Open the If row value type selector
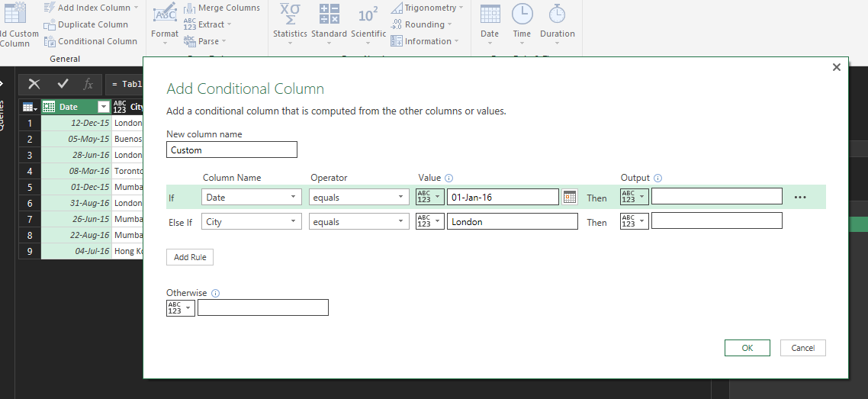Viewport: 868px width, 399px height. pos(430,197)
